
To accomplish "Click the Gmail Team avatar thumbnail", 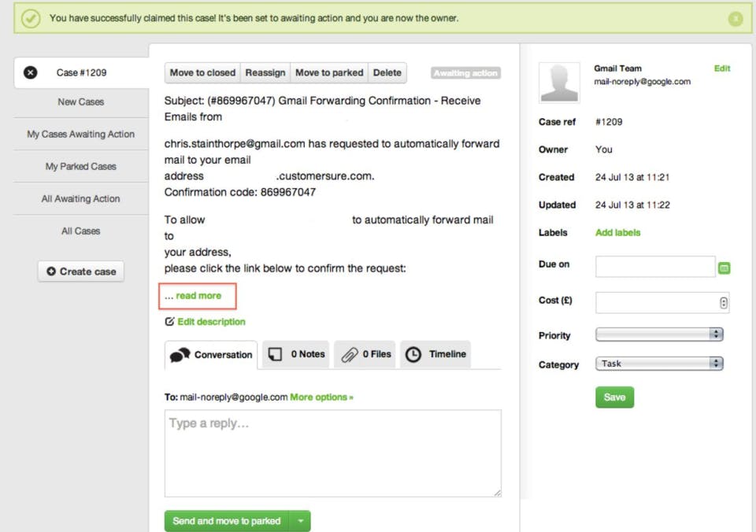I will point(559,83).
